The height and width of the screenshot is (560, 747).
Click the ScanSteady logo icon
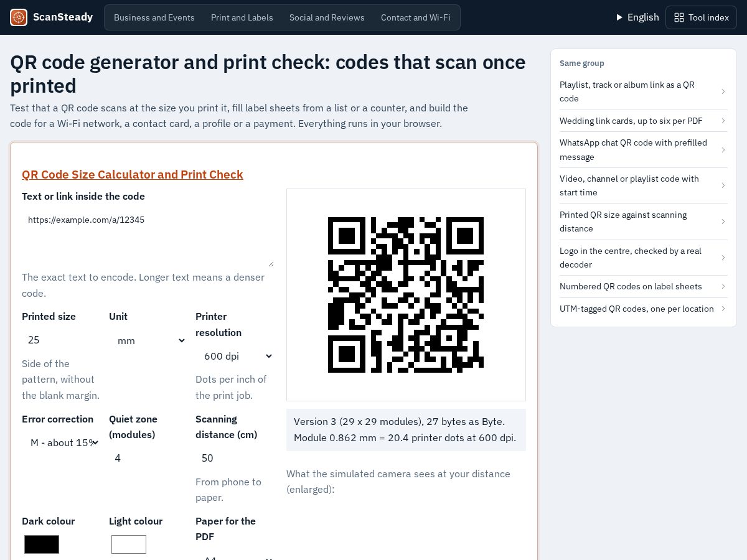pos(19,17)
